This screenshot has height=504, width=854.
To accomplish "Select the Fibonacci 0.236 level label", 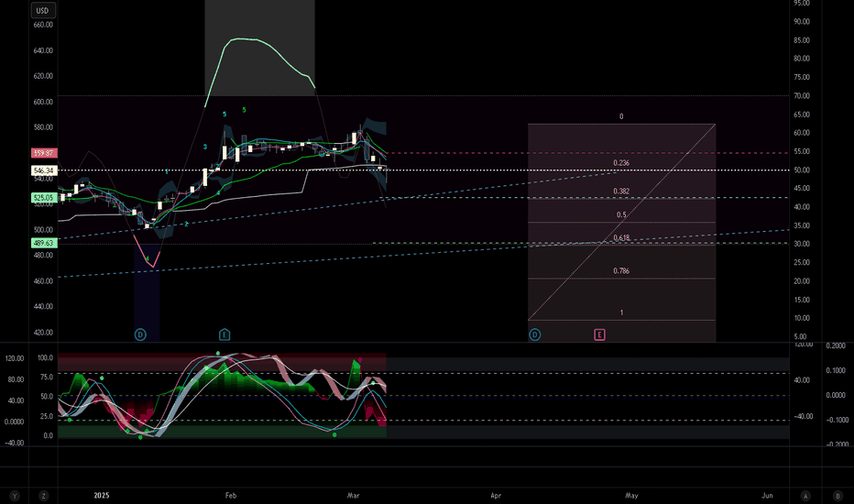I will (x=621, y=163).
